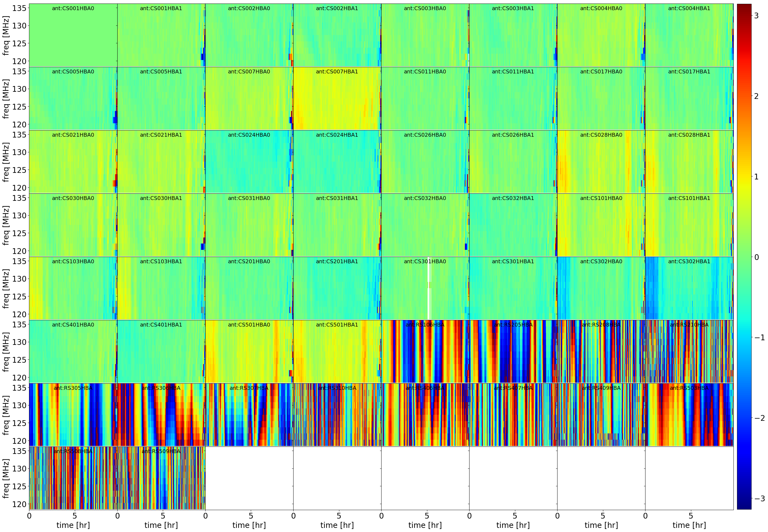This screenshot has height=532, width=768.
Task: Click the ant:CS301HBA1 label
Action: coord(513,262)
